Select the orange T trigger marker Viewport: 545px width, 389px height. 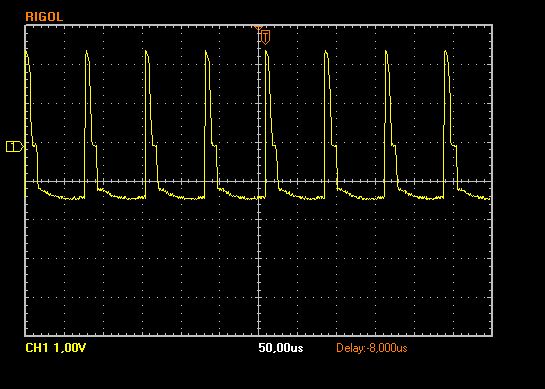[266, 37]
